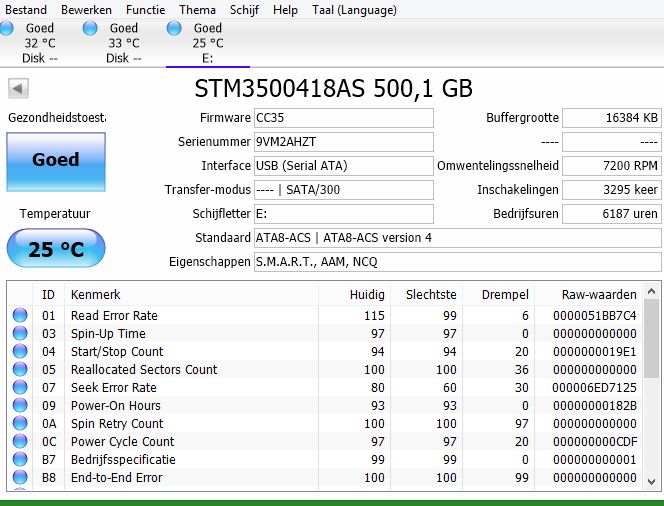The width and height of the screenshot is (664, 506).
Task: Click the status icon for End-to-End Error
Action: point(20,478)
